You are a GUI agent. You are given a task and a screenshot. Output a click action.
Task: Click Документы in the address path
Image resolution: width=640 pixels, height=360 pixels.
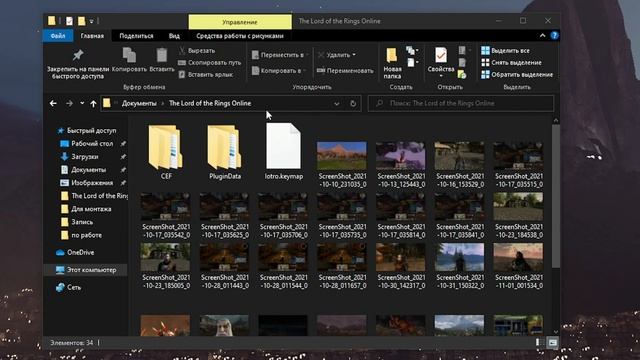[x=139, y=104]
